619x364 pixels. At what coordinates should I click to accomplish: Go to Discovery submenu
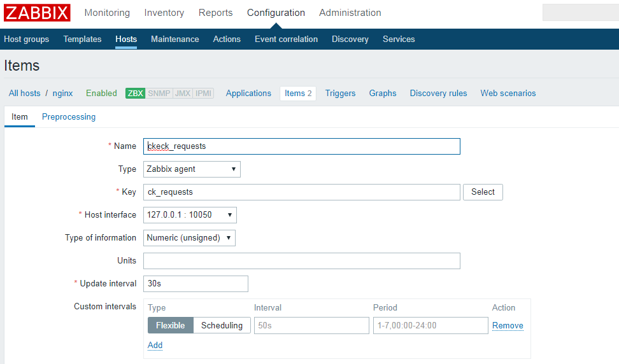(350, 39)
